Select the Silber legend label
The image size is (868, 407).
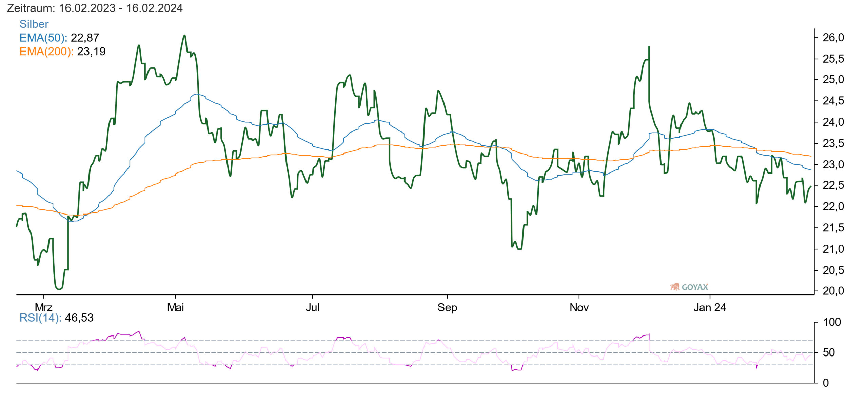[34, 24]
